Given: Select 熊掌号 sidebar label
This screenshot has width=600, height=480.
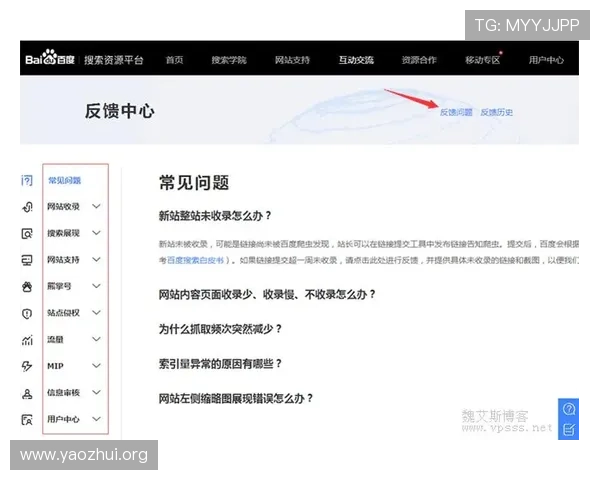Looking at the screenshot, I should pyautogui.click(x=59, y=286).
